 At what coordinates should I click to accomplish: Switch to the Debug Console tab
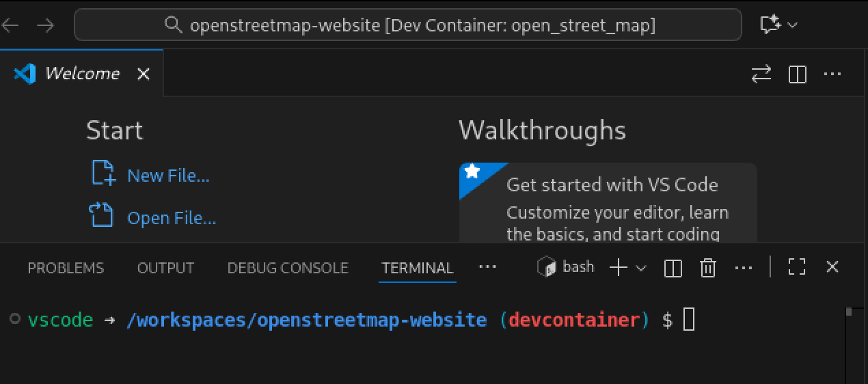288,268
